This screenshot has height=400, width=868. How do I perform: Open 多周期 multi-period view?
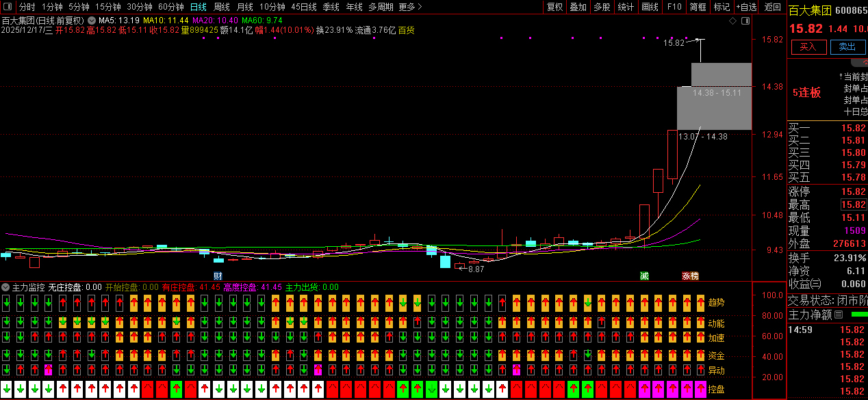(x=381, y=7)
